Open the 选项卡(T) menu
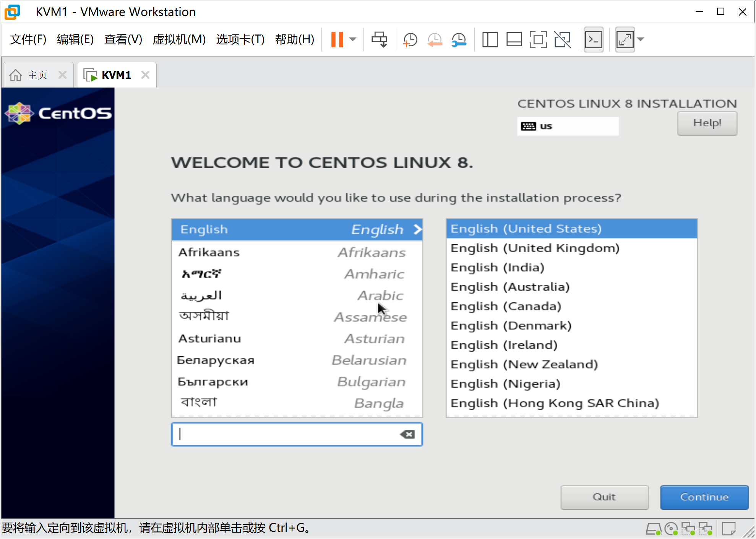Viewport: 756px width, 539px height. pos(240,39)
